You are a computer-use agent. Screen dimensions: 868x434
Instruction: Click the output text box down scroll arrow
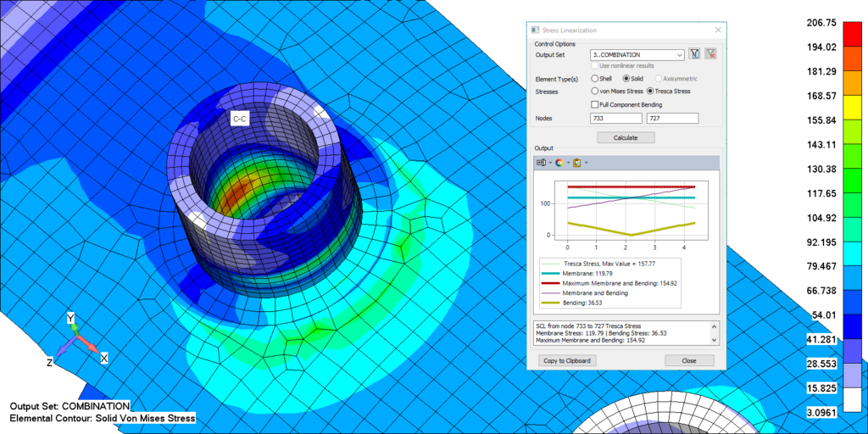[x=714, y=340]
